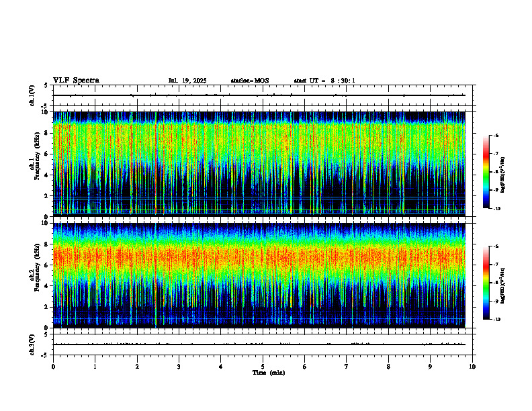
Task: Click the time-axis tick label '1'
Action: point(95,367)
